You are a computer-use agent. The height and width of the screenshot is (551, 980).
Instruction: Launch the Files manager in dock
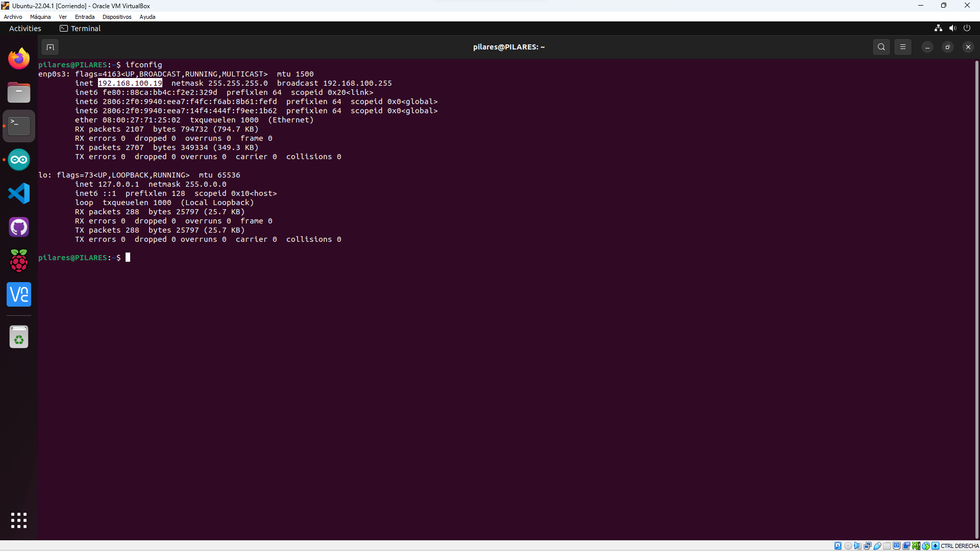pyautogui.click(x=19, y=92)
